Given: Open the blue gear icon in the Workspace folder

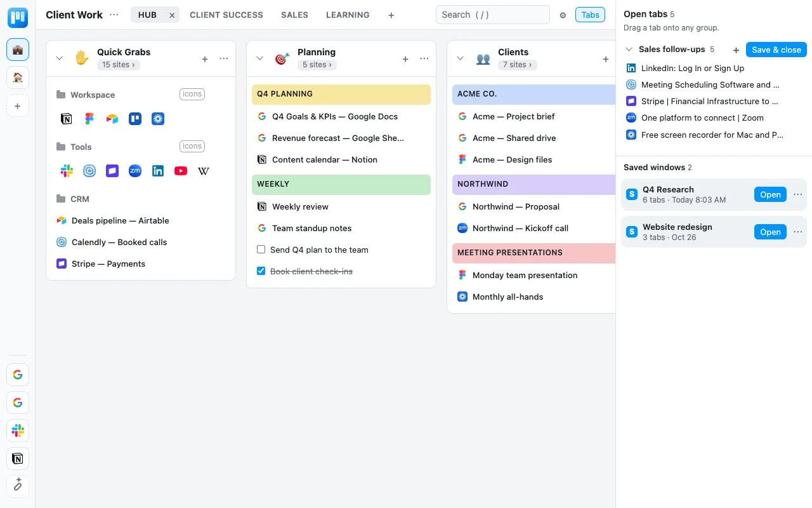Looking at the screenshot, I should 158,119.
